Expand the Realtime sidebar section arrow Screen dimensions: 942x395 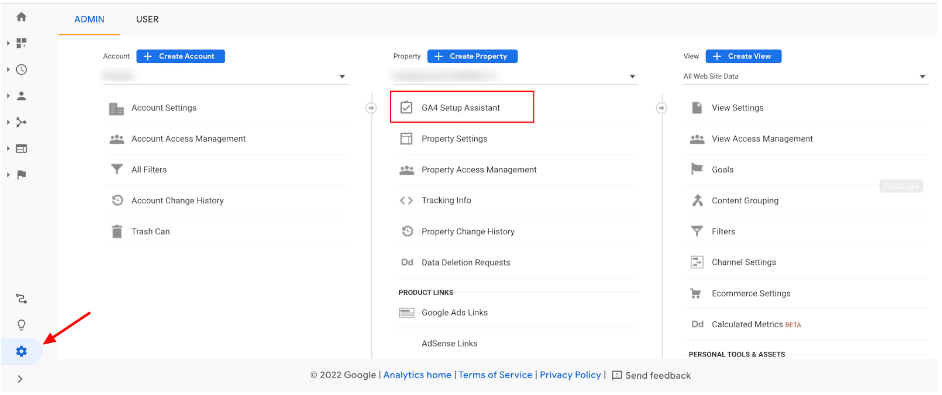pos(8,70)
